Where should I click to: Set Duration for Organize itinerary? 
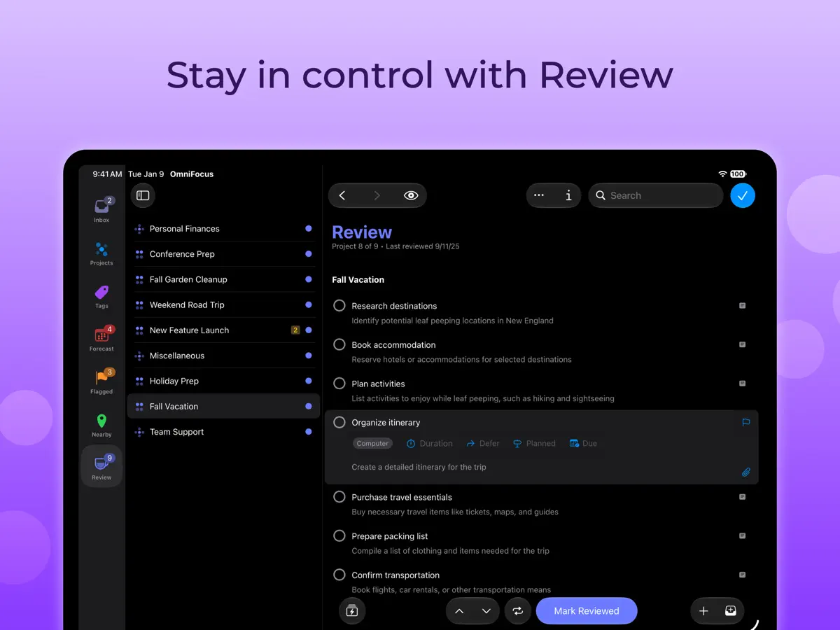[430, 443]
